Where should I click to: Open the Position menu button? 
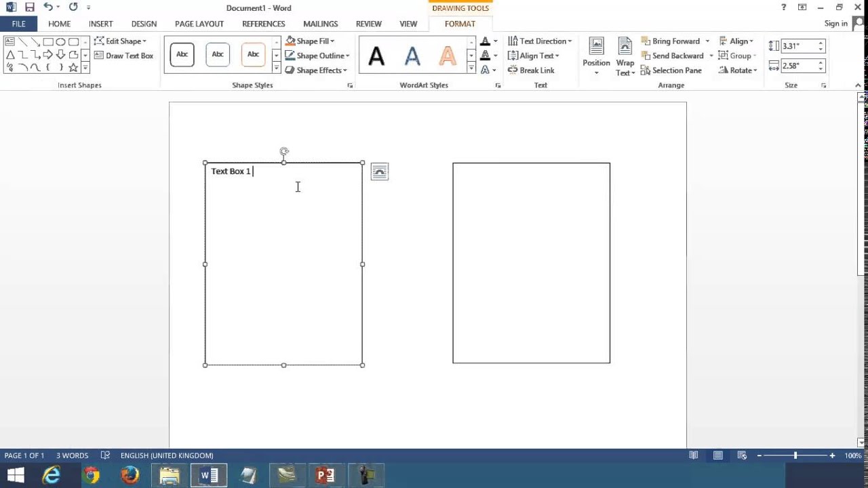(x=596, y=57)
